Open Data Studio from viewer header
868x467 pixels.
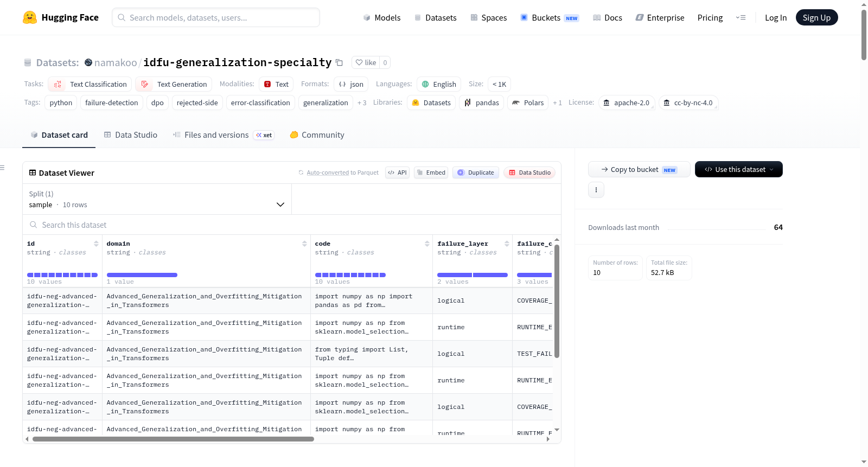pyautogui.click(x=529, y=172)
